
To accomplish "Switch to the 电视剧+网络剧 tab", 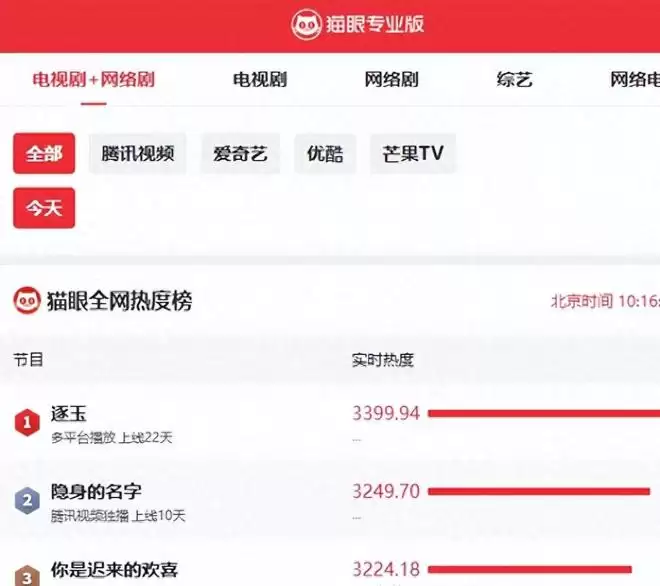I will click(x=93, y=80).
